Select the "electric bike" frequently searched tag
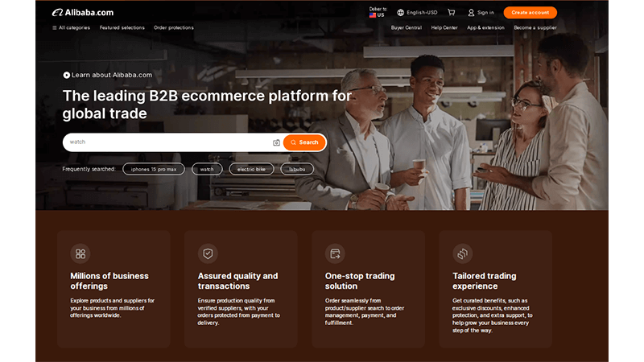Screen dimensions: 644x362 pos(251,169)
